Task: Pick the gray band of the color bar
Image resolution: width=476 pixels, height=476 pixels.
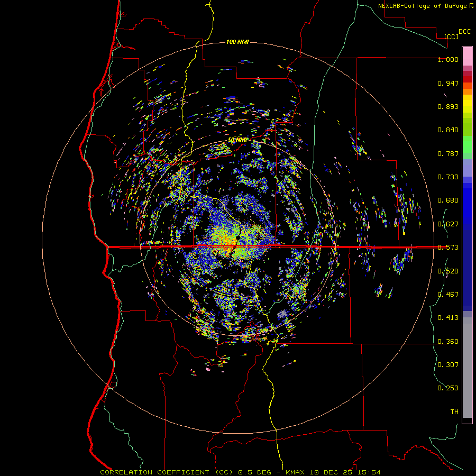Action: point(467,368)
